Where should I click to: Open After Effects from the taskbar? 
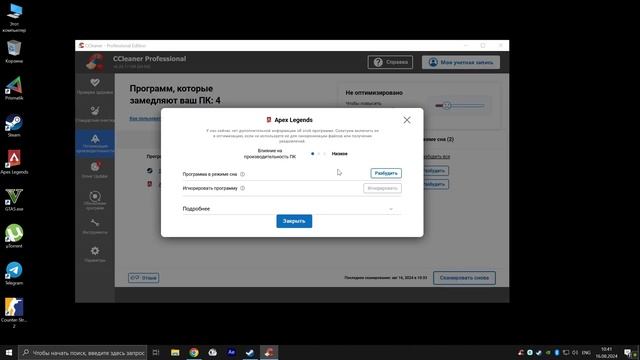click(x=231, y=352)
